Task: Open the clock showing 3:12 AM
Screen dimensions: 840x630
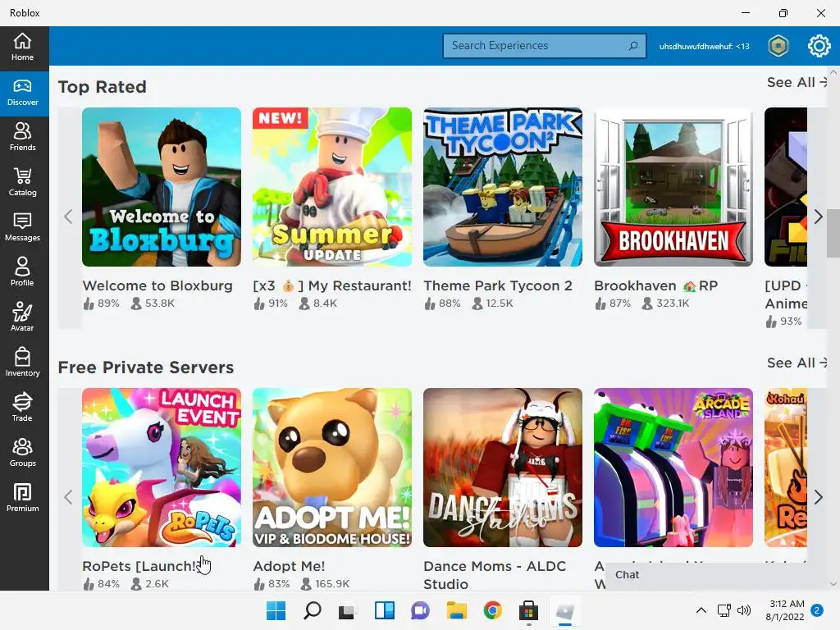Action: tap(785, 610)
